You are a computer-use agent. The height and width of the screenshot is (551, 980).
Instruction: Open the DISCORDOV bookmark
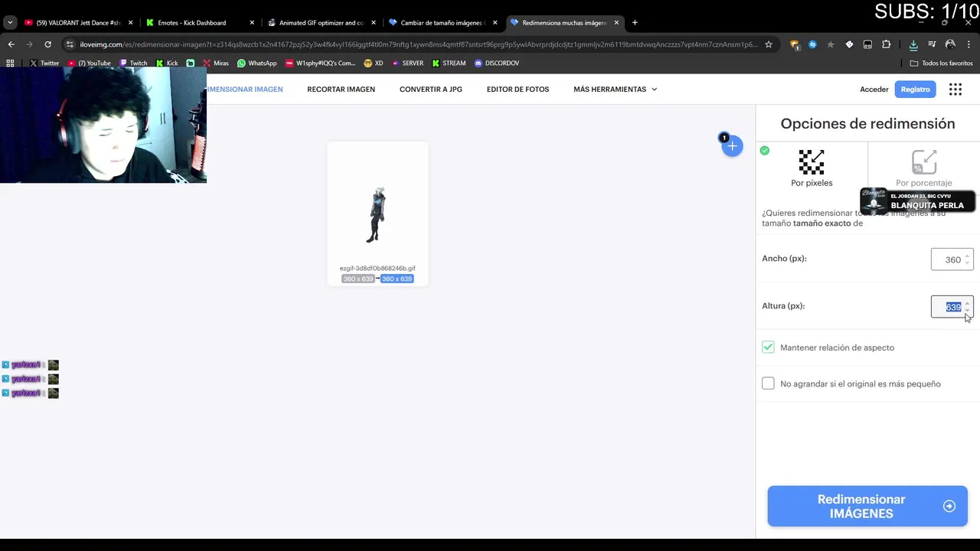tap(496, 64)
